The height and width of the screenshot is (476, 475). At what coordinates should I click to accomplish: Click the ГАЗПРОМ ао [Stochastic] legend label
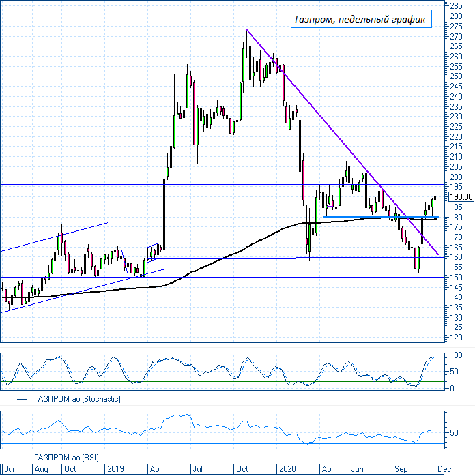click(77, 399)
